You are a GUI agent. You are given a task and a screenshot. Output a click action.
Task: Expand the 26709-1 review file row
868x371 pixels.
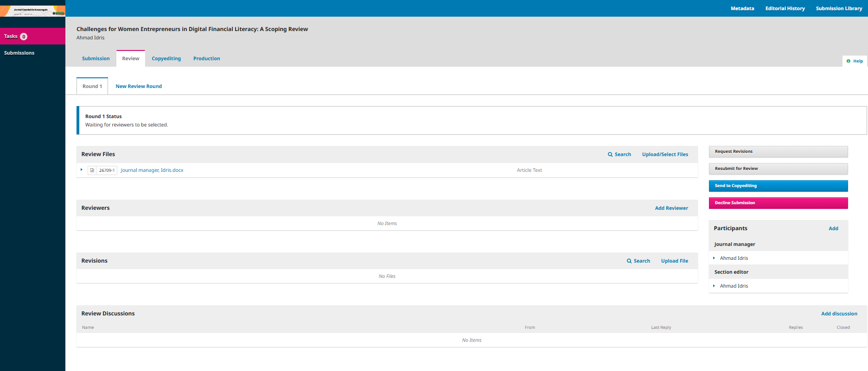[82, 170]
